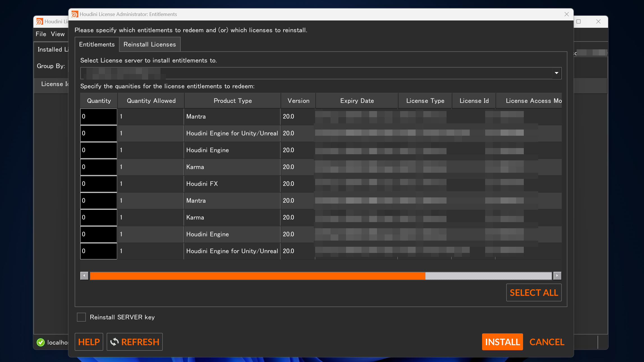Click the Installed Licenses tab in the background window
Screen dimensions: 644x362
(x=53, y=49)
